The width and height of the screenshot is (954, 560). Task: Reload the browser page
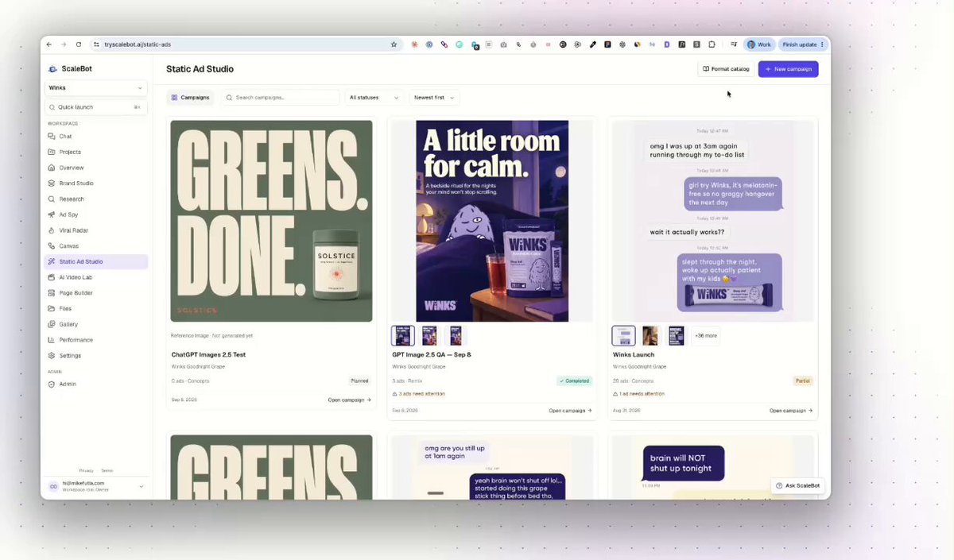(x=79, y=44)
